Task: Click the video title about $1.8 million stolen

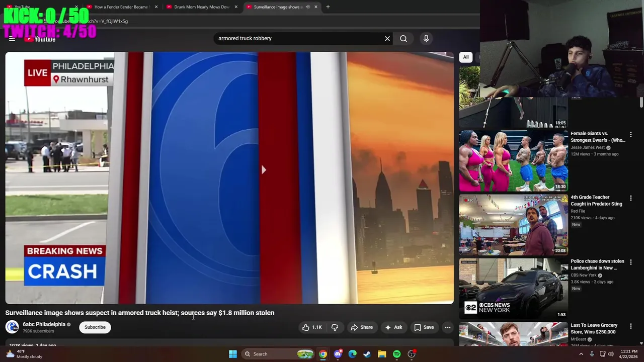Action: [140, 313]
